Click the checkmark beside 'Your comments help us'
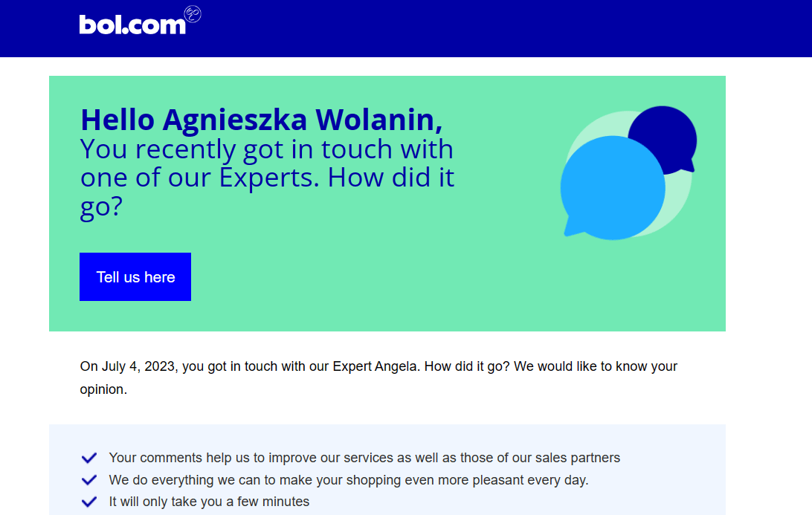The image size is (812, 515). [x=89, y=458]
